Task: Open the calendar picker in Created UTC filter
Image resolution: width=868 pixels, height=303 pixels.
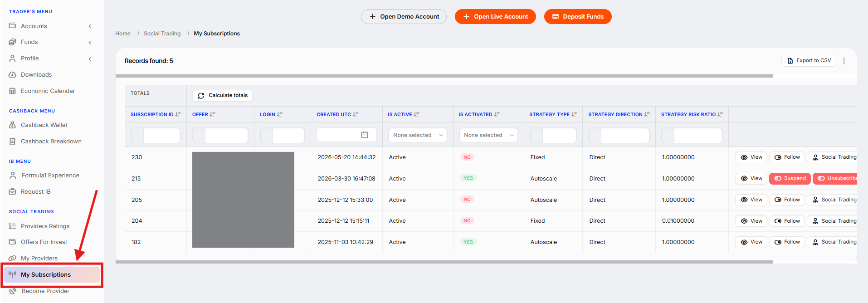Action: tap(365, 135)
